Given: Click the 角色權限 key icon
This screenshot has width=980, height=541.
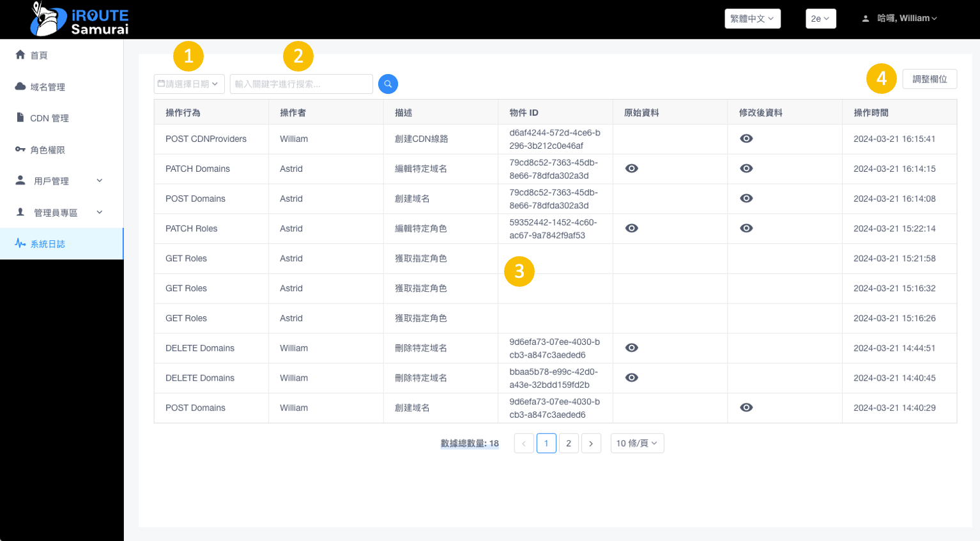Looking at the screenshot, I should tap(20, 149).
